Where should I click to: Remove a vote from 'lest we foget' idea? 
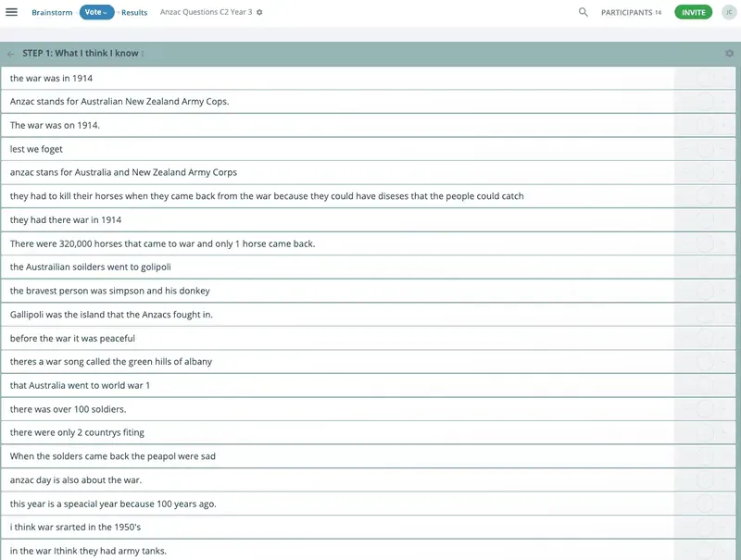coord(686,149)
